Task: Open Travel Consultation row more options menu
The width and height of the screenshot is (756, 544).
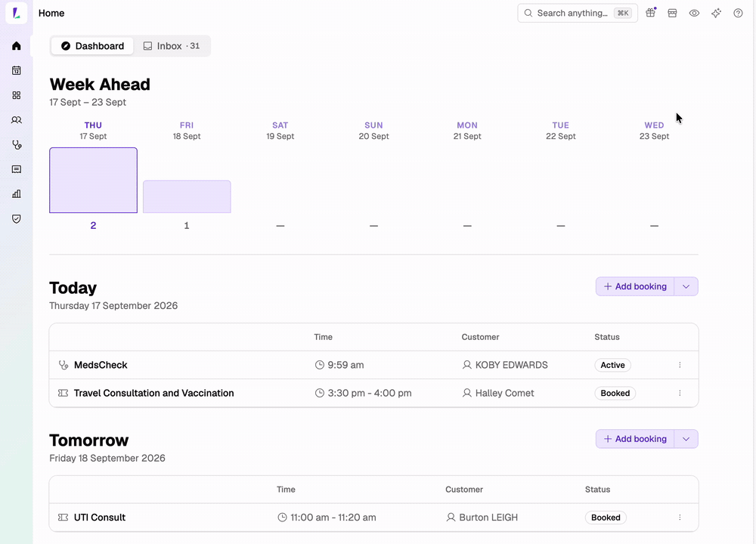Action: (x=680, y=393)
